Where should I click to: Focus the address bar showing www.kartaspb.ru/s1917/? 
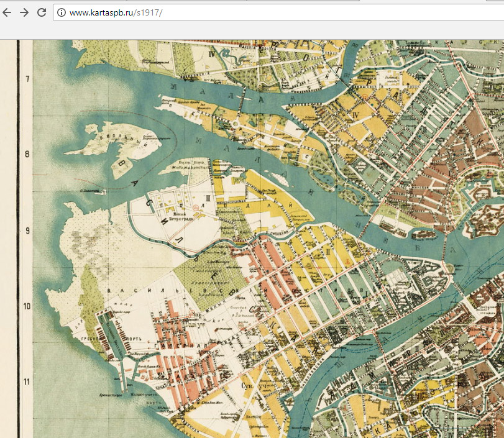(x=278, y=12)
